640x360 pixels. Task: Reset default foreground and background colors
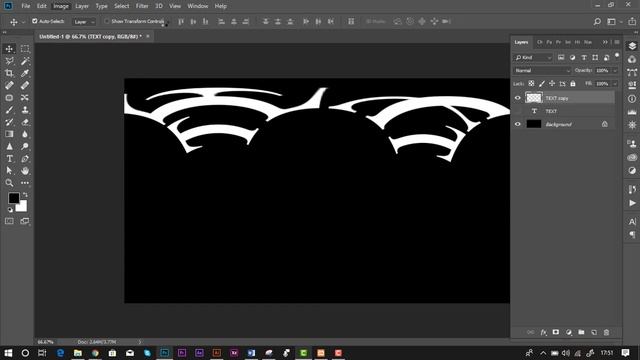pyautogui.click(x=10, y=210)
